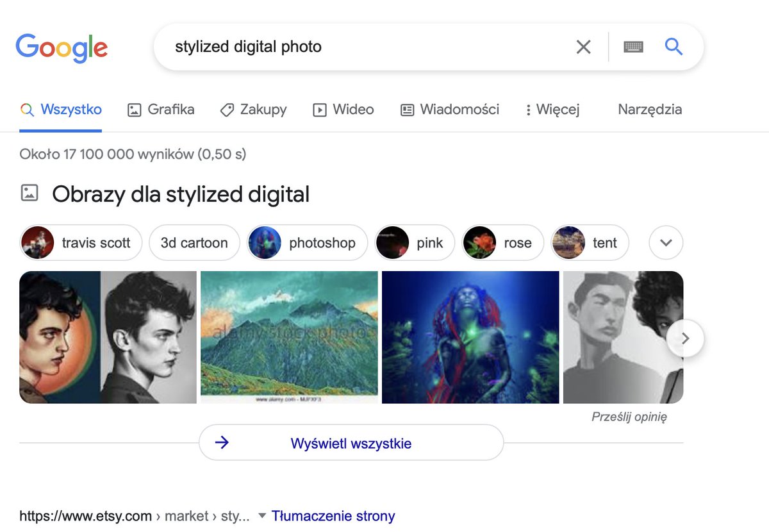Click the image results picture icon
The height and width of the screenshot is (532, 769).
coord(30,193)
